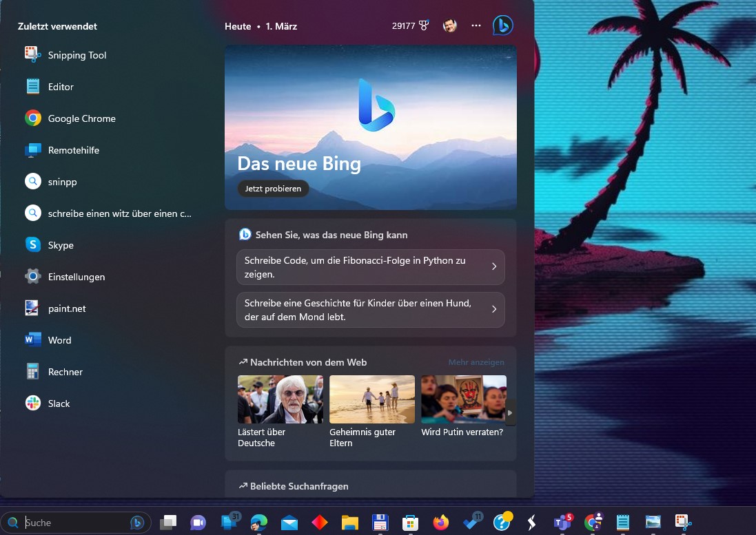Viewport: 756px width, 535px height.
Task: Click the Bing chat icon in search header
Action: coord(503,25)
